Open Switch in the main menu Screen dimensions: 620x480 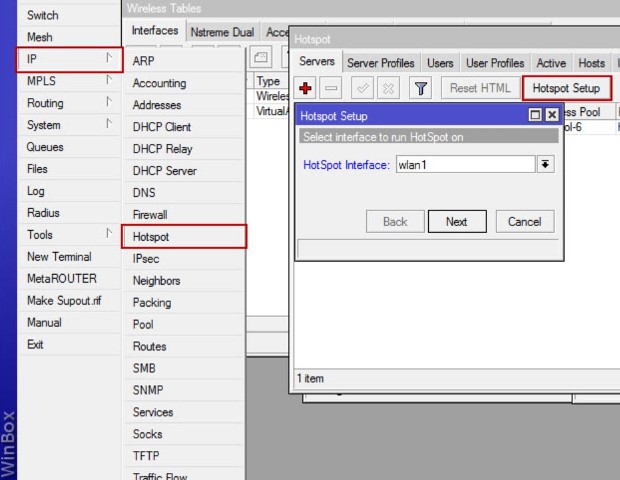pyautogui.click(x=69, y=15)
